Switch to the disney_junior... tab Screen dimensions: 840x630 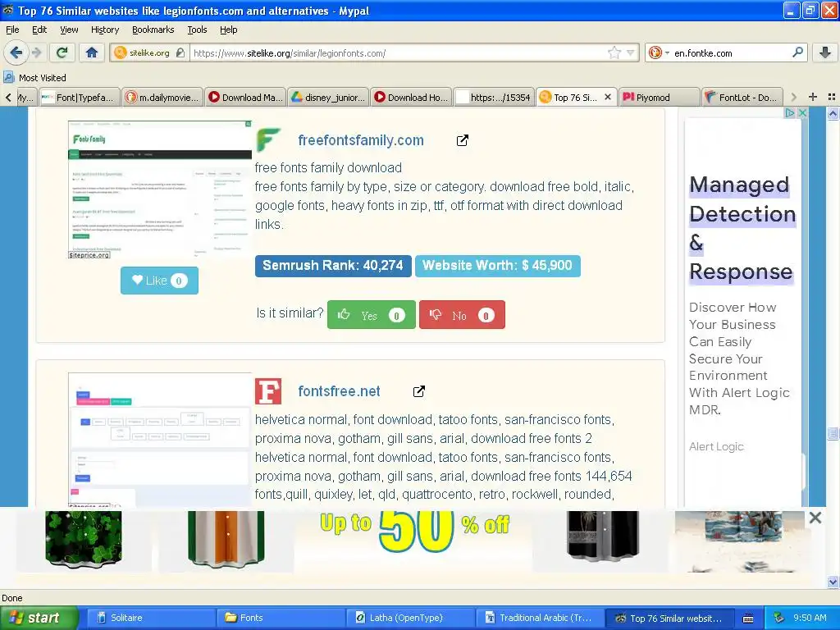tap(328, 97)
